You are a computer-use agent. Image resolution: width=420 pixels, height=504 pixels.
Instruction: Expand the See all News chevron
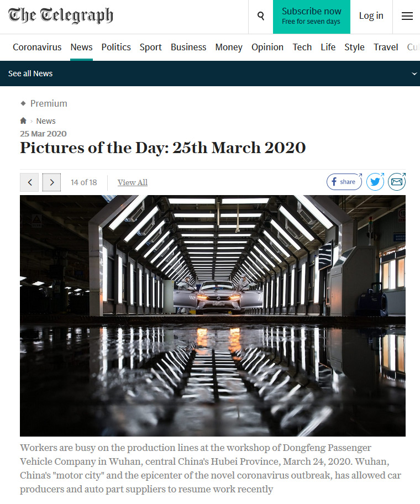click(414, 73)
